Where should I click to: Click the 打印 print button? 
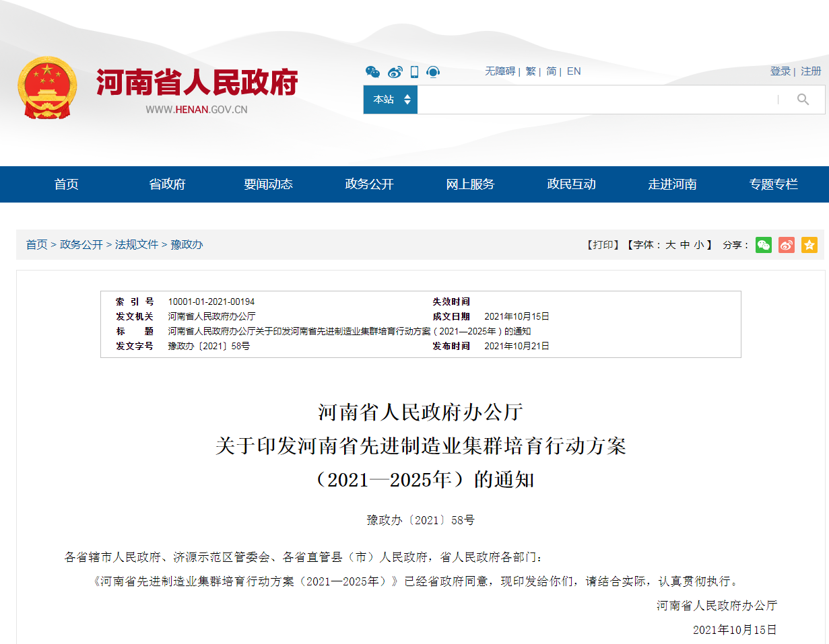point(603,245)
